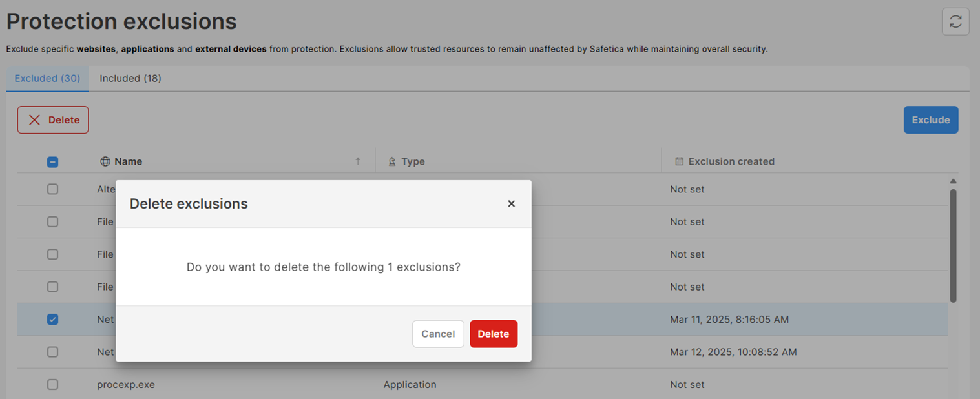980x399 pixels.
Task: Click the Not set cell in procexp.exe row
Action: 687,384
